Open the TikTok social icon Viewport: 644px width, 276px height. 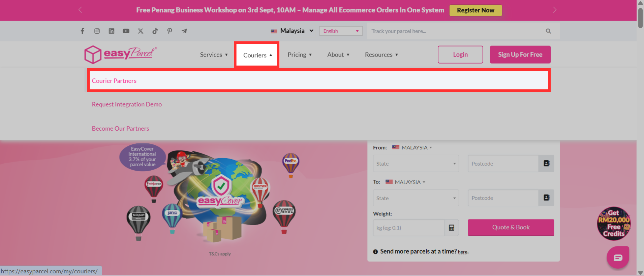click(155, 31)
